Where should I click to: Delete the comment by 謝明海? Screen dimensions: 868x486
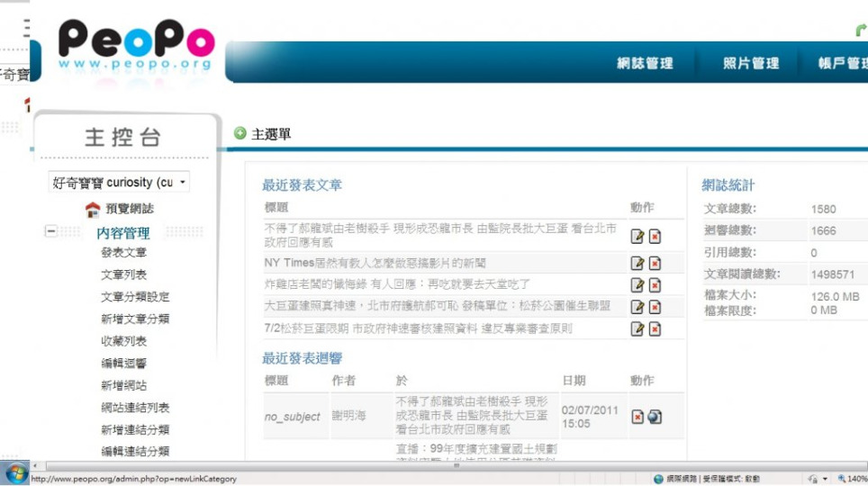[637, 417]
